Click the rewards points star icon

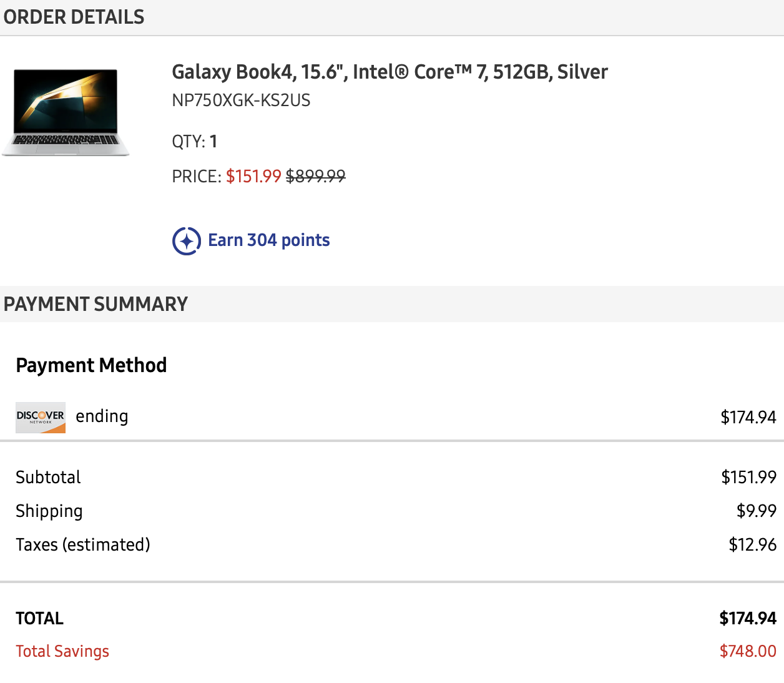pyautogui.click(x=186, y=241)
